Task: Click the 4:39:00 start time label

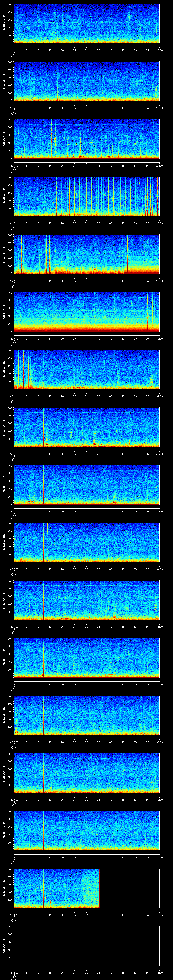Action: coord(14,915)
